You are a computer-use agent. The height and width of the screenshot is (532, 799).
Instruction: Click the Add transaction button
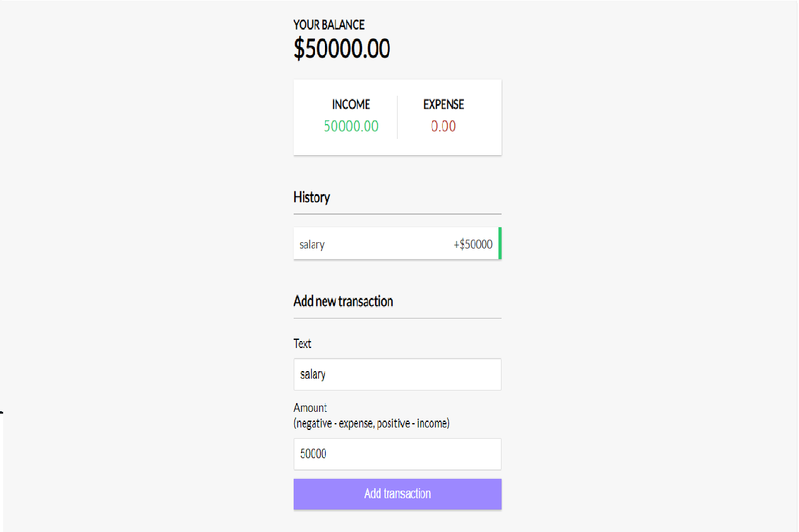click(397, 494)
